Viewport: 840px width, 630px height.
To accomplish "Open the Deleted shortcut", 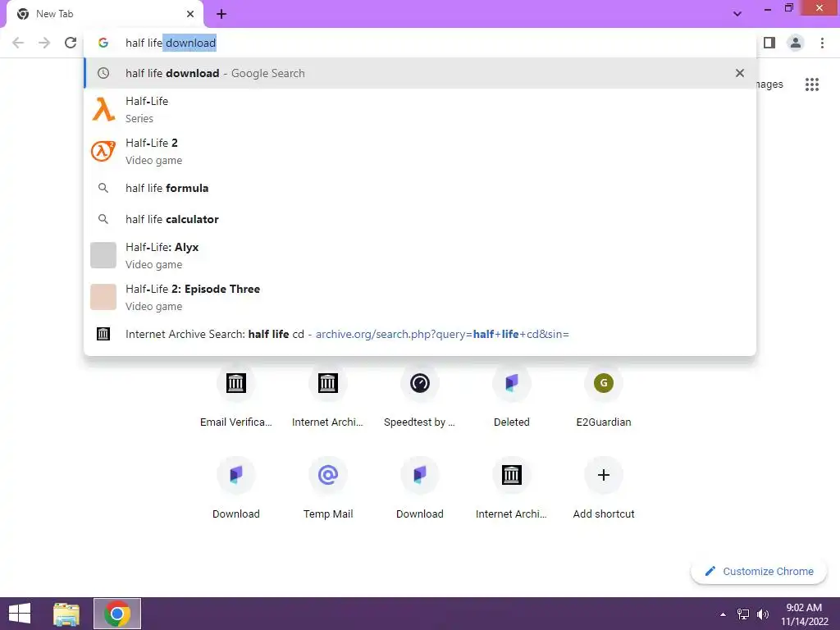I will coord(512,397).
